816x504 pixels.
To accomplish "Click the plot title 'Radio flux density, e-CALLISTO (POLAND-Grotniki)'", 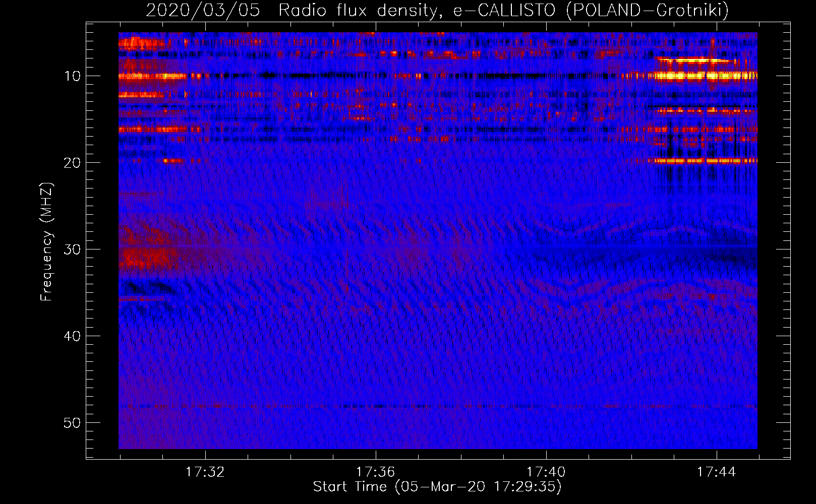I will tap(503, 10).
